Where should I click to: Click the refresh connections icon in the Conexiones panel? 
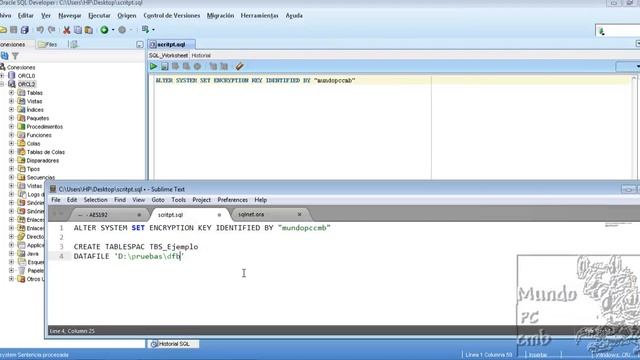pyautogui.click(x=4, y=56)
